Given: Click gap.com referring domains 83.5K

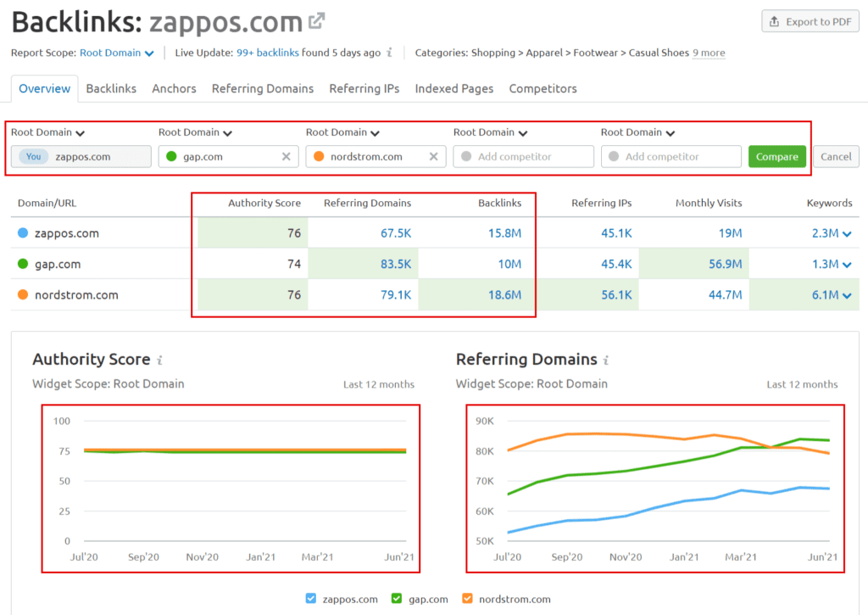Looking at the screenshot, I should 395,265.
